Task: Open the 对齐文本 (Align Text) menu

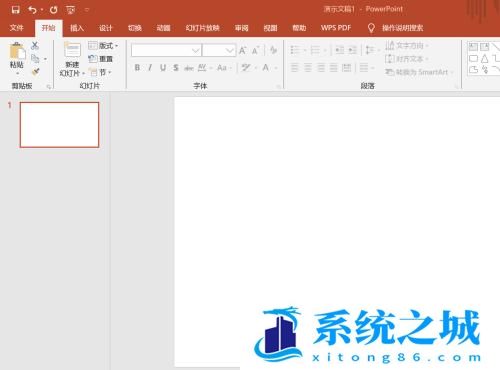Action: click(406, 59)
